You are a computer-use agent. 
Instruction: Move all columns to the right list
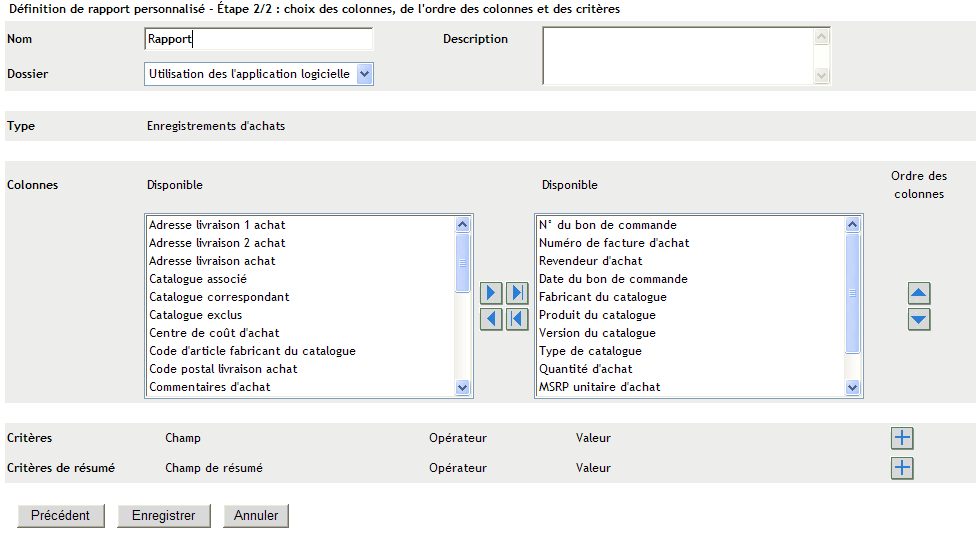click(x=517, y=293)
